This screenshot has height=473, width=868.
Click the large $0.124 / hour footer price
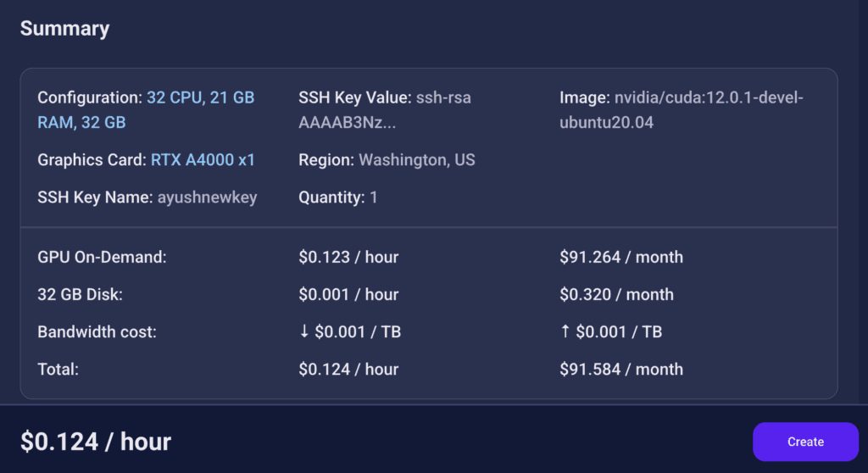tap(96, 442)
